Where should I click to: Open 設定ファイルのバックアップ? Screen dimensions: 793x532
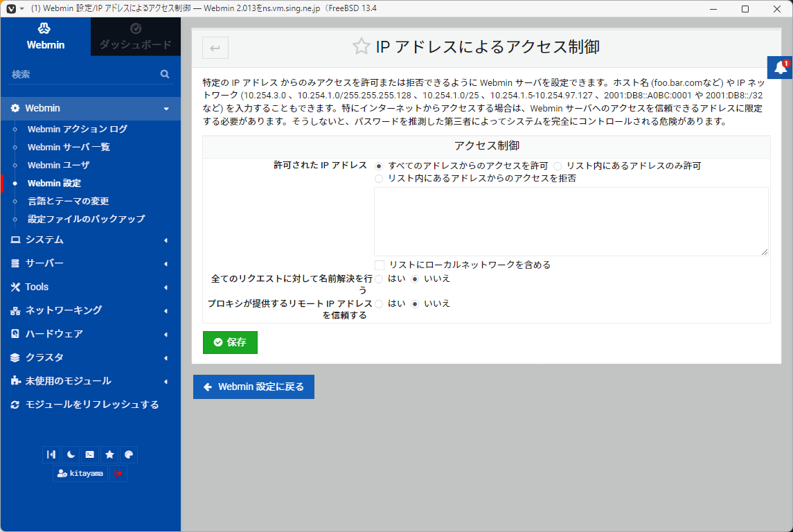87,219
